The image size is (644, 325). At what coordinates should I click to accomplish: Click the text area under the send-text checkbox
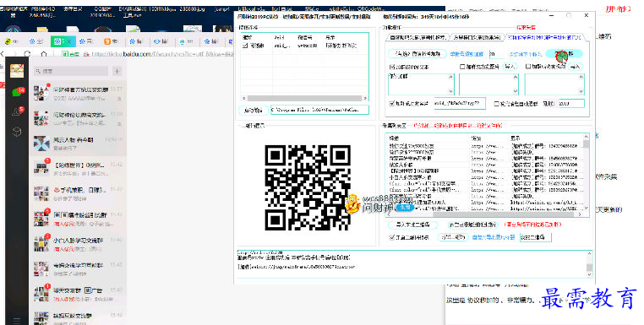point(421,84)
